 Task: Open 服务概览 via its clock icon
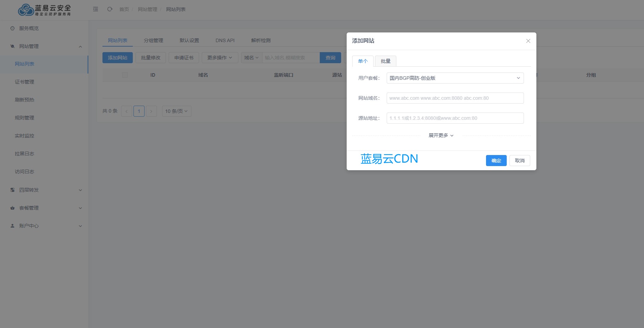pyautogui.click(x=12, y=28)
